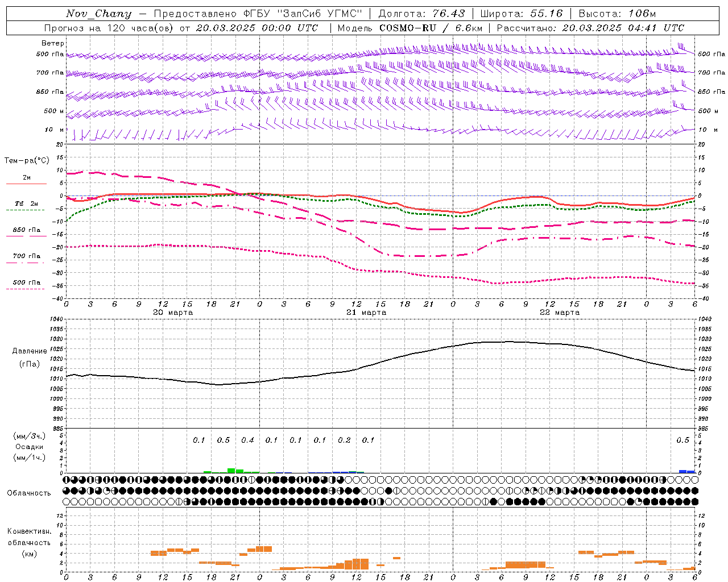The width and height of the screenshot is (728, 582).
Task: Click the 'Конвективн.' convective cloud label
Action: click(29, 531)
